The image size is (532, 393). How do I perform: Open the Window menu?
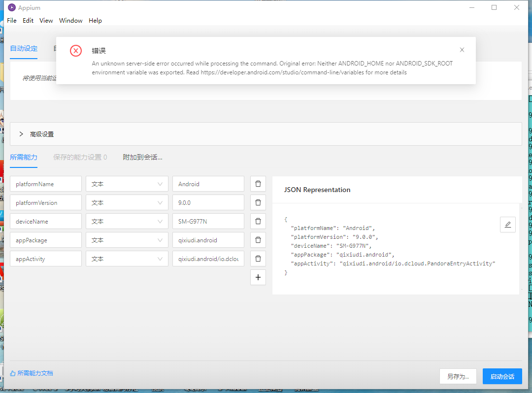click(x=70, y=20)
